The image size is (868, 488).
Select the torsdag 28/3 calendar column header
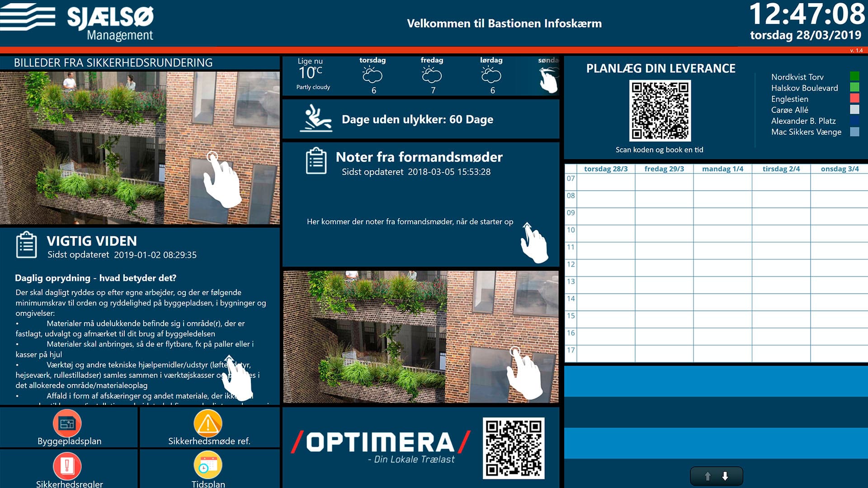point(606,169)
